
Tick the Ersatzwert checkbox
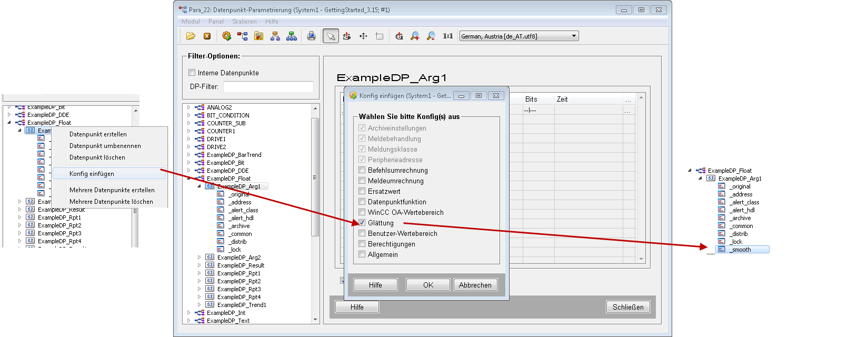click(x=362, y=191)
